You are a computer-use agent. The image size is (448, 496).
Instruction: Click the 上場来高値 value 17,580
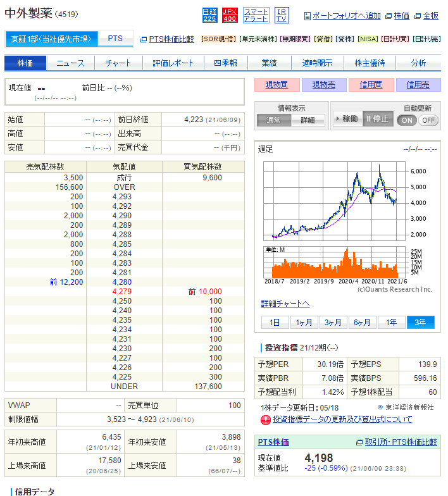[110, 461]
